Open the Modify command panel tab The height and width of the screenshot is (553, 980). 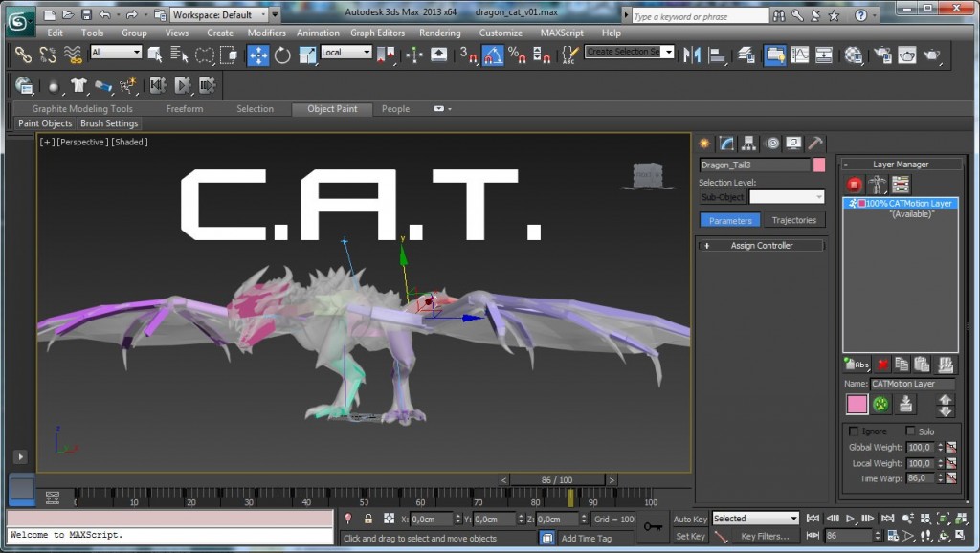726,144
